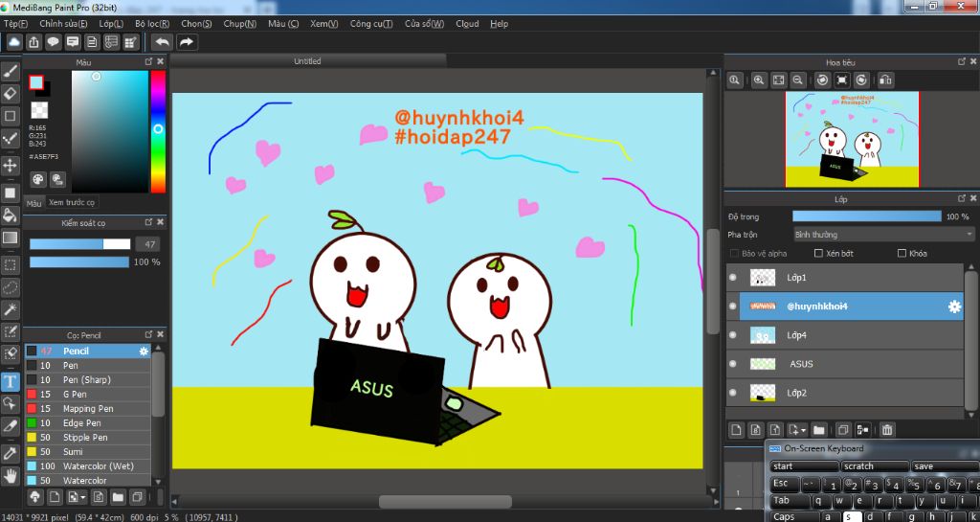Zoom out within the navigator panel
The image size is (980, 522).
[x=797, y=80]
